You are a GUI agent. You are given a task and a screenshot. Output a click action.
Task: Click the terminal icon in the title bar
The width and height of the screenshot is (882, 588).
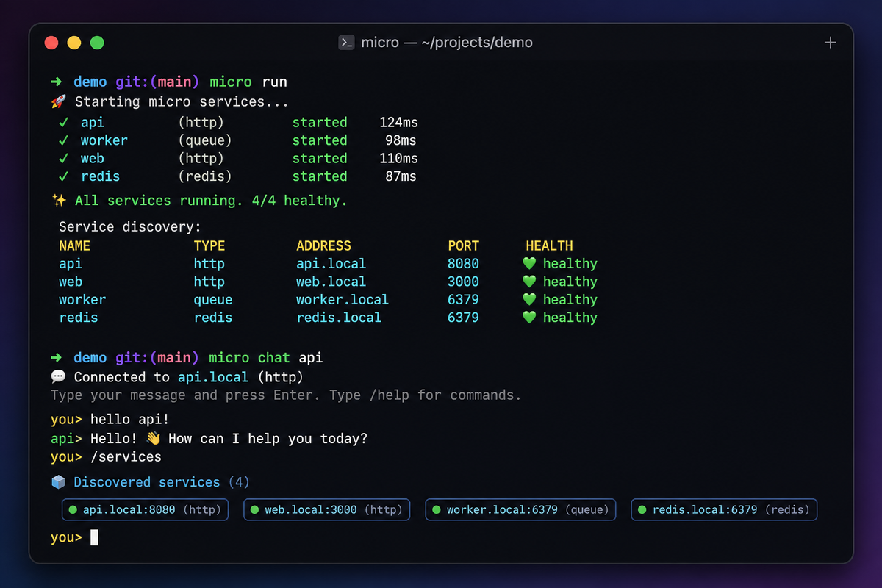pos(347,43)
